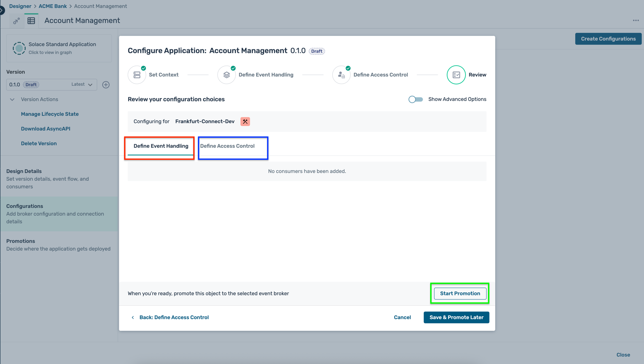644x364 pixels.
Task: Open the version Latest dropdown
Action: pyautogui.click(x=81, y=85)
